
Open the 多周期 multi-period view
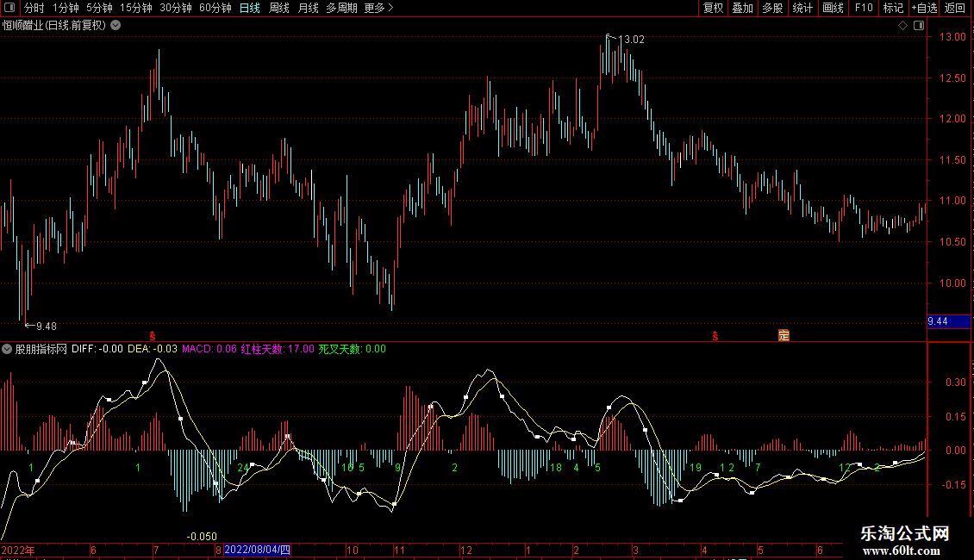[341, 8]
